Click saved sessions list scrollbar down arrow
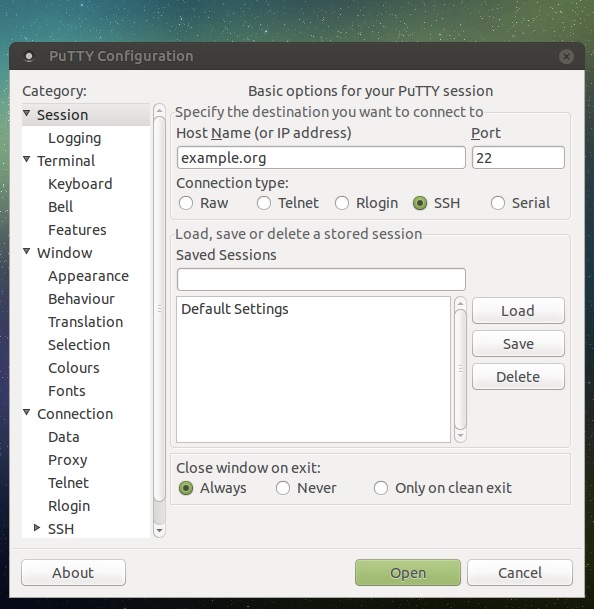 click(x=460, y=436)
